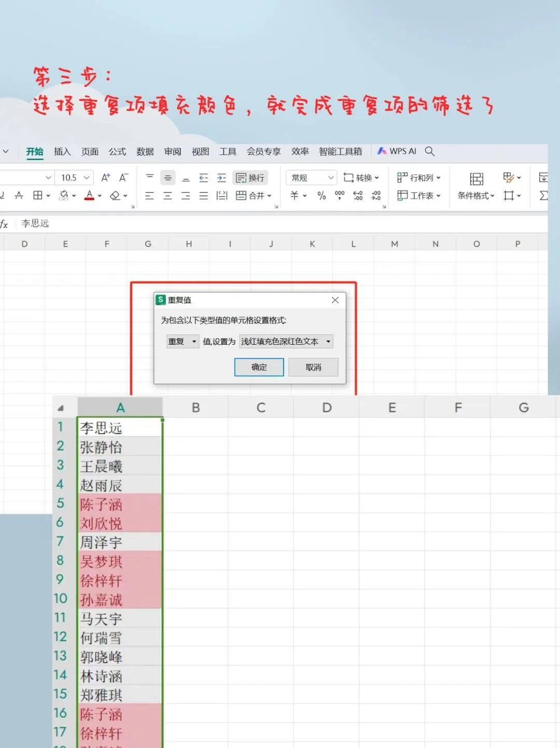Open the merge (合并) dropdown arrow
Viewport: 560px width, 748px height.
tap(269, 196)
